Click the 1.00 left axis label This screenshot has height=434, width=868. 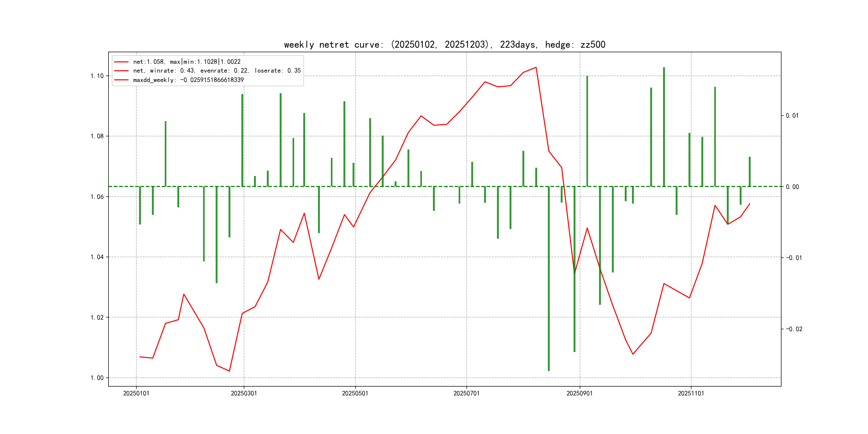(x=97, y=378)
